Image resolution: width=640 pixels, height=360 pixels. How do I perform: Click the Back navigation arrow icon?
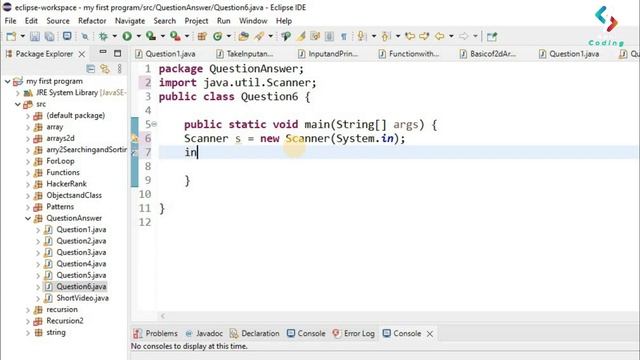pyautogui.click(x=439, y=36)
